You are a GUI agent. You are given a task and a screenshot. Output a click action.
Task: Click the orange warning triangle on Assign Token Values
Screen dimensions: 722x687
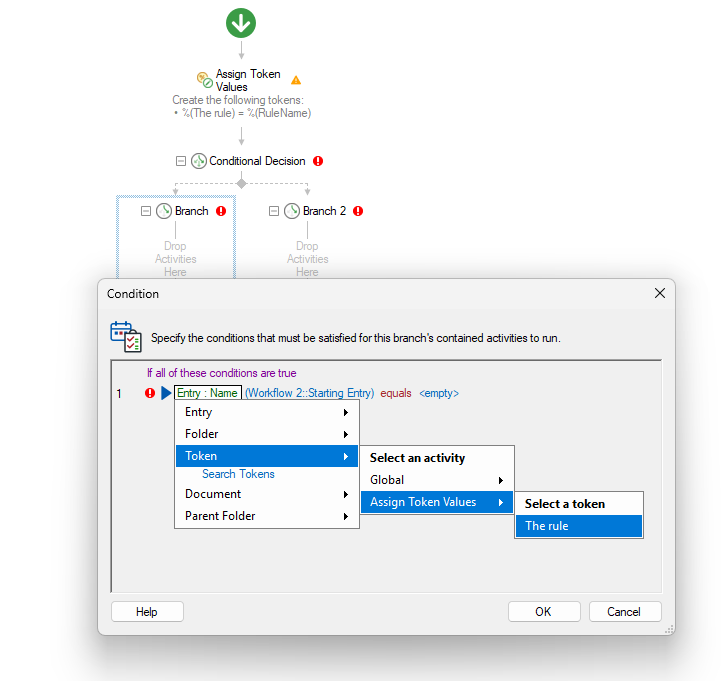coord(296,81)
